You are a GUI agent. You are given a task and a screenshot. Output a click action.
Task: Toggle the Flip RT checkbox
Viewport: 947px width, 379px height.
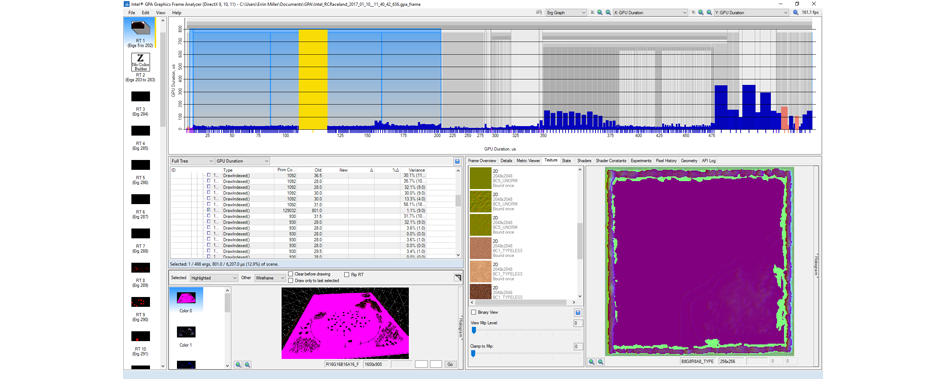click(346, 274)
